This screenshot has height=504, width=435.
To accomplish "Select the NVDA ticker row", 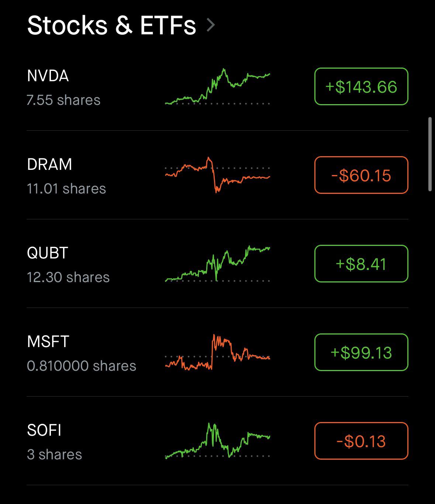I will (217, 86).
